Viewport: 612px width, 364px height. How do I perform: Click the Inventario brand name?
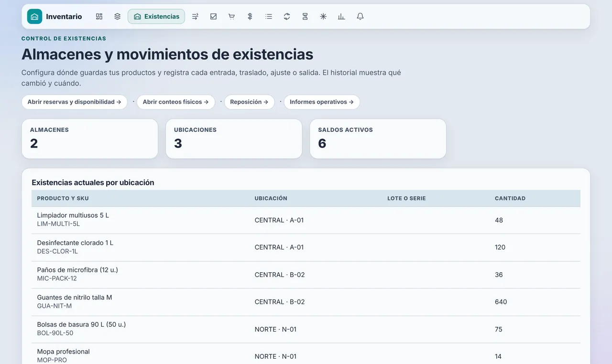click(64, 16)
